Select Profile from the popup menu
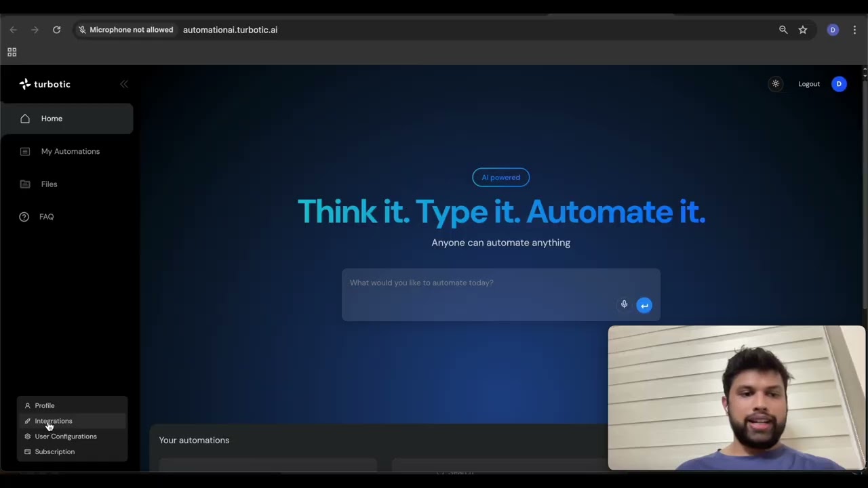868x488 pixels. pyautogui.click(x=45, y=405)
